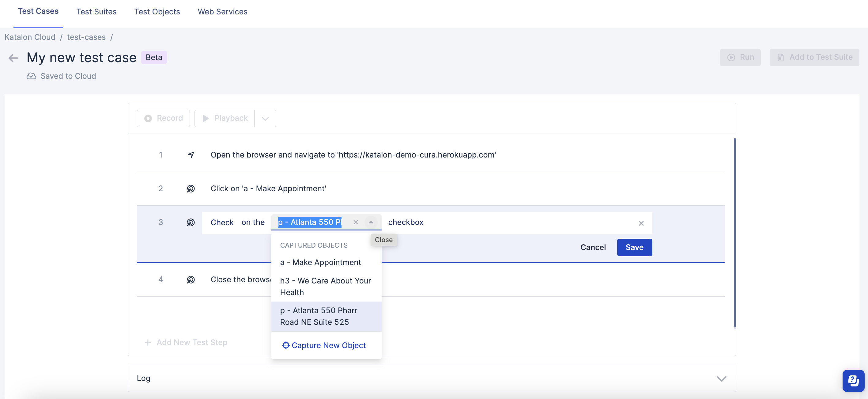Go back using the left arrow icon
The image size is (868, 399).
pyautogui.click(x=13, y=58)
